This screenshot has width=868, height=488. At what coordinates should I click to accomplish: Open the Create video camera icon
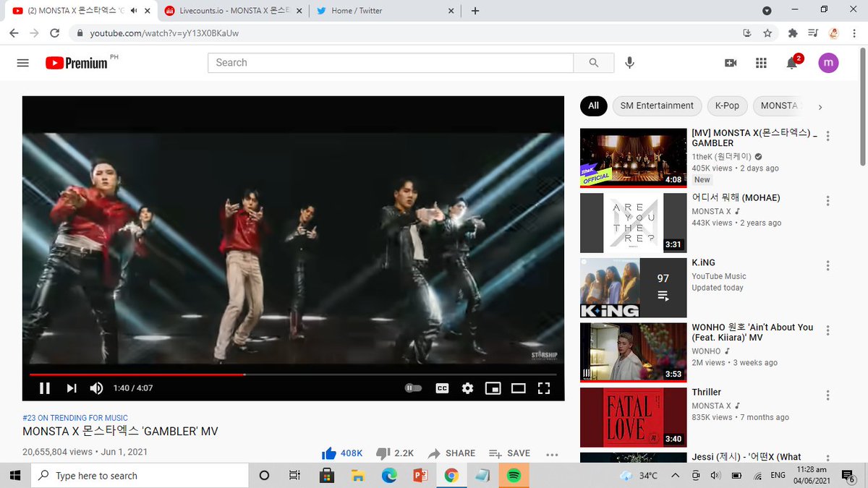pos(731,63)
